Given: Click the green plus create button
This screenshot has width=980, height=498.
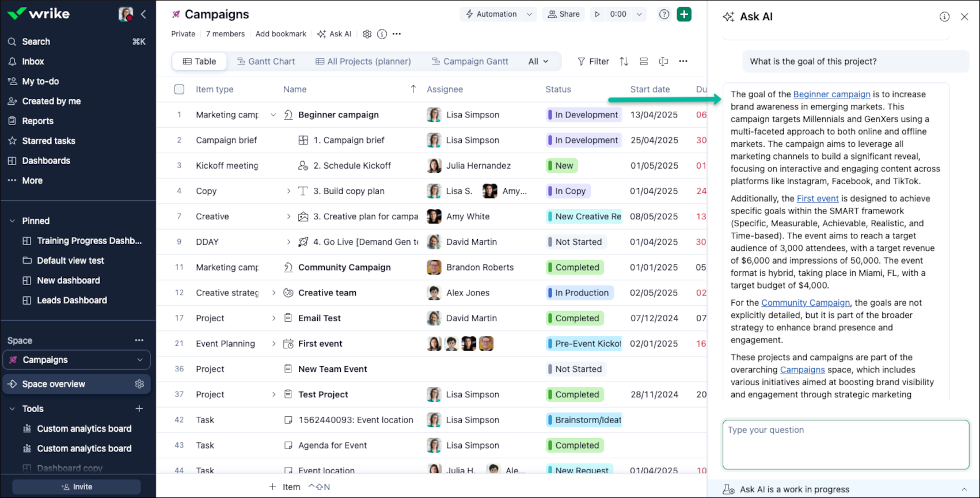Looking at the screenshot, I should [684, 14].
